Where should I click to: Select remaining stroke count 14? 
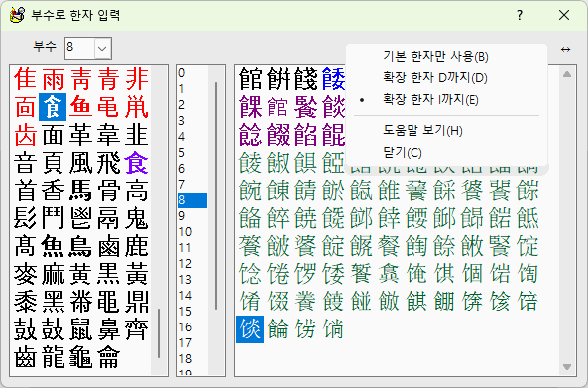click(x=192, y=296)
